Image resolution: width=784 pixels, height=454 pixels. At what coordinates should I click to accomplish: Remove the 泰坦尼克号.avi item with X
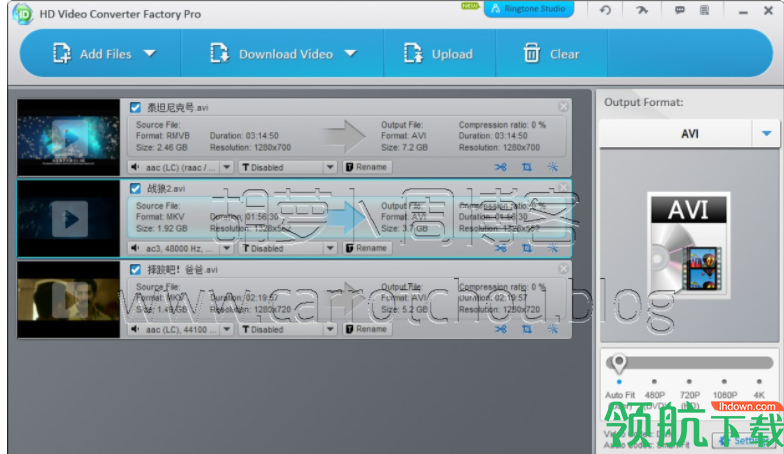564,106
